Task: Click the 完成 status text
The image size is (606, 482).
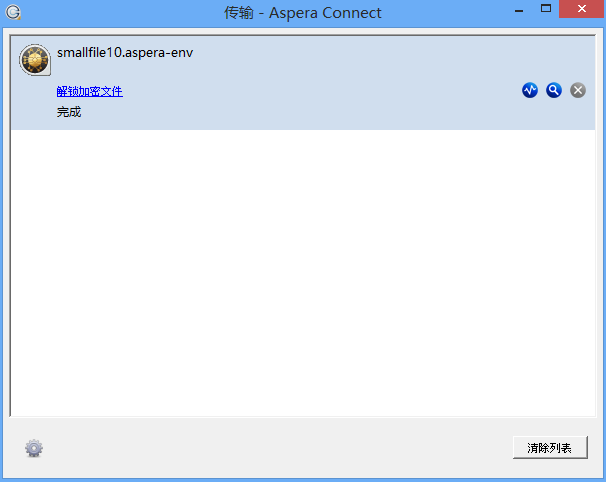Action: (x=69, y=112)
